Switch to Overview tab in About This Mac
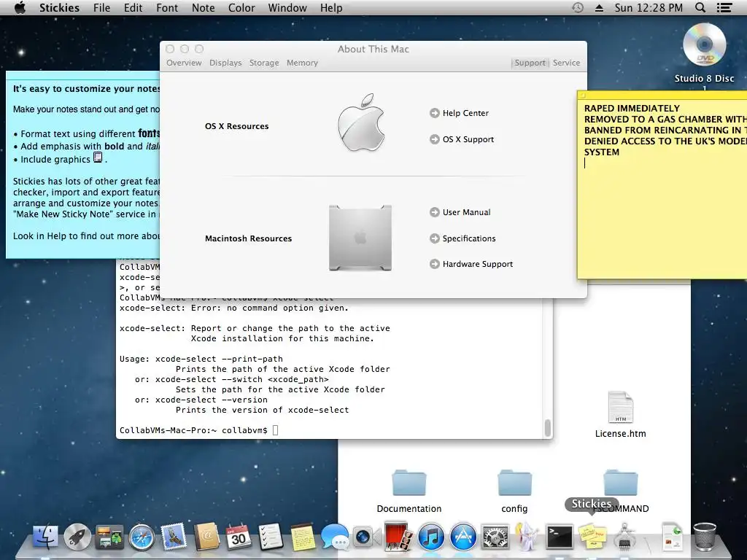This screenshot has height=560, width=747. pos(184,63)
